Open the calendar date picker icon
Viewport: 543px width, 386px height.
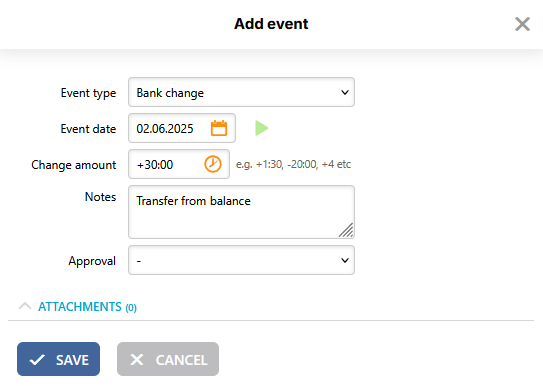219,128
